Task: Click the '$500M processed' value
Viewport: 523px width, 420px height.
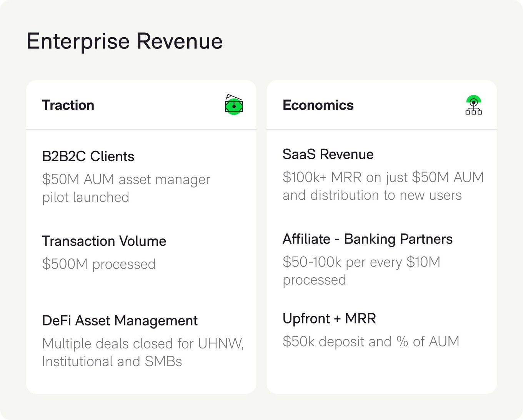Action: pos(99,264)
